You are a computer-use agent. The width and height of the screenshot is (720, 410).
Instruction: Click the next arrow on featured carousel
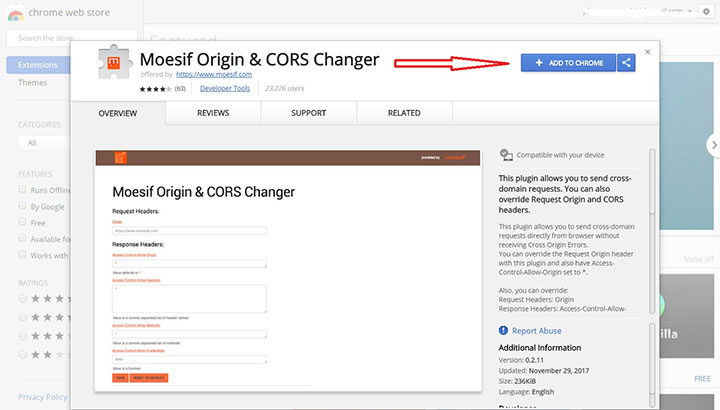[714, 145]
